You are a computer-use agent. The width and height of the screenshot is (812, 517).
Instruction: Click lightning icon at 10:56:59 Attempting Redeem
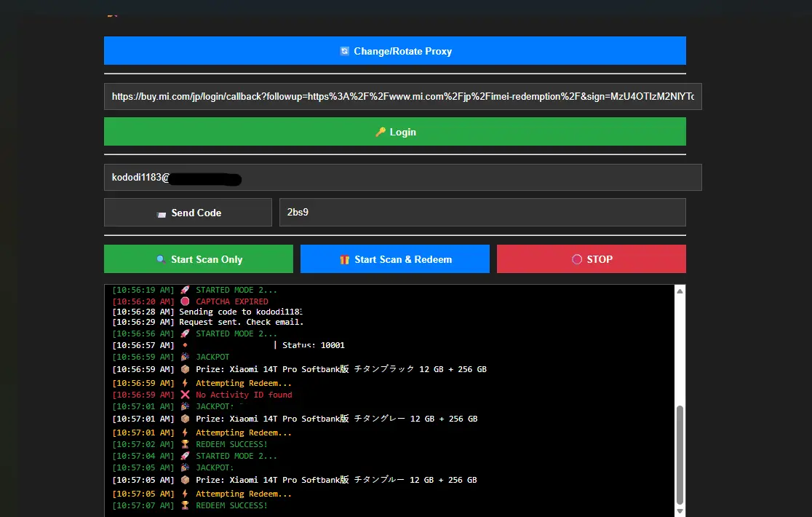coord(185,383)
